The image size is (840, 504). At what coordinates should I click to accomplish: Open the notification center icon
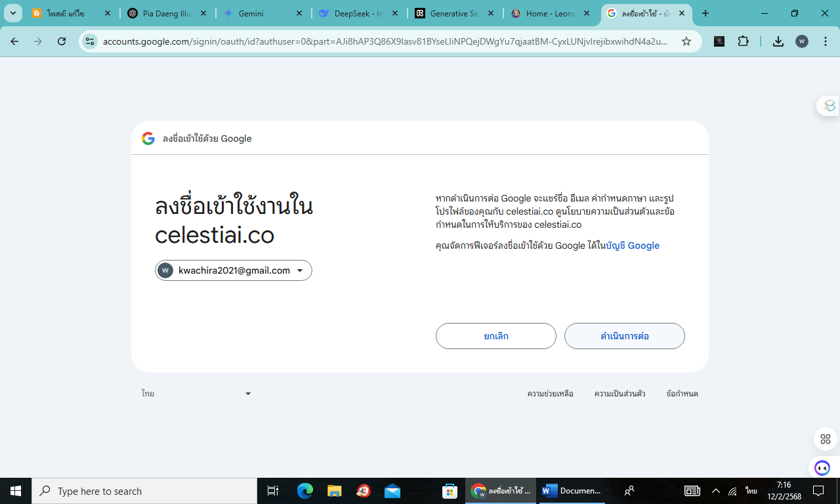click(818, 491)
